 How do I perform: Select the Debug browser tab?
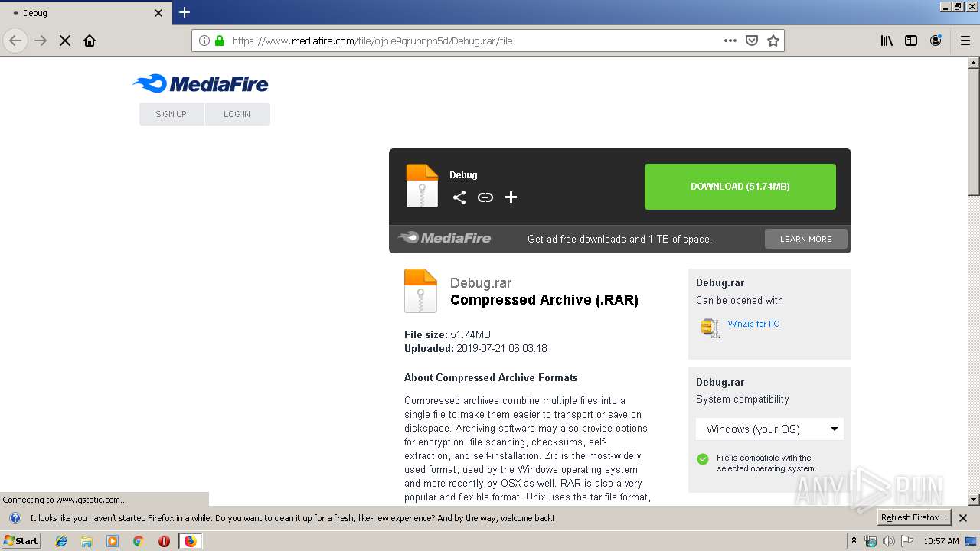86,13
